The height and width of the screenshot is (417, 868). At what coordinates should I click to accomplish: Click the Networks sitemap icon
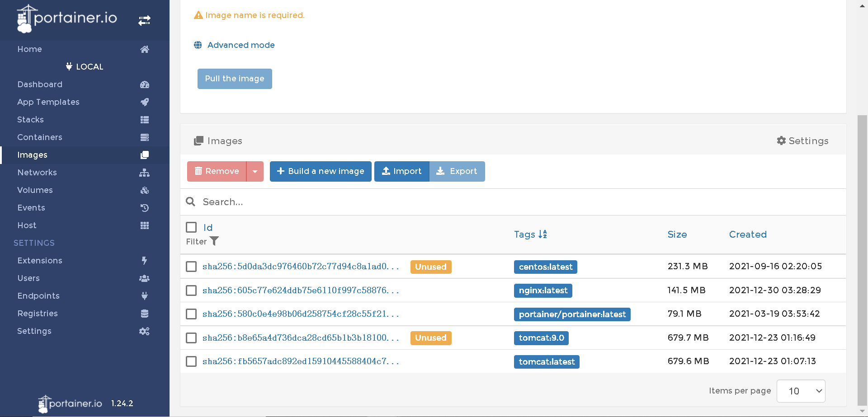click(x=145, y=173)
